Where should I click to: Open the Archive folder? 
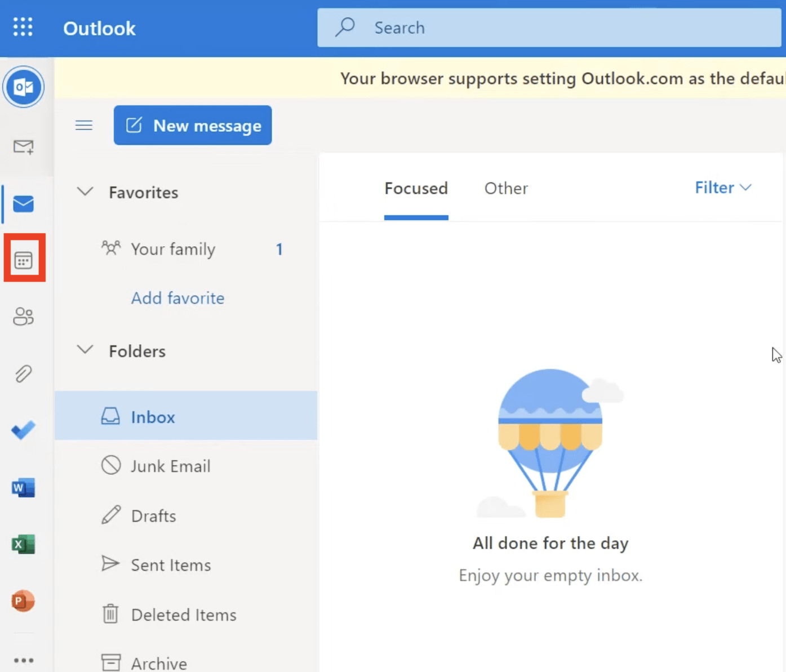pyautogui.click(x=186, y=662)
